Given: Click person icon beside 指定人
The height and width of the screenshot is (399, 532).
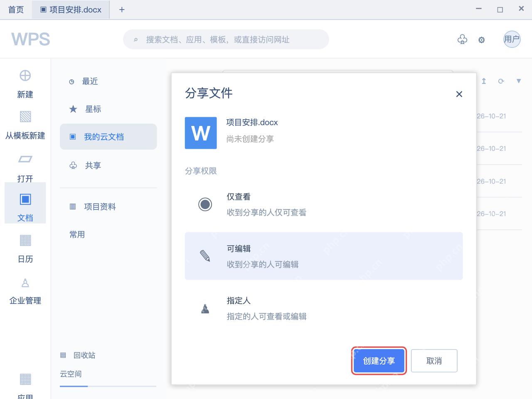Looking at the screenshot, I should (205, 308).
